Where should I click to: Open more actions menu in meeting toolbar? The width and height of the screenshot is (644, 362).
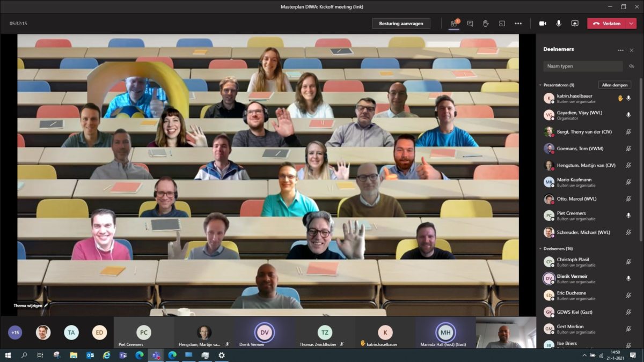click(x=518, y=24)
